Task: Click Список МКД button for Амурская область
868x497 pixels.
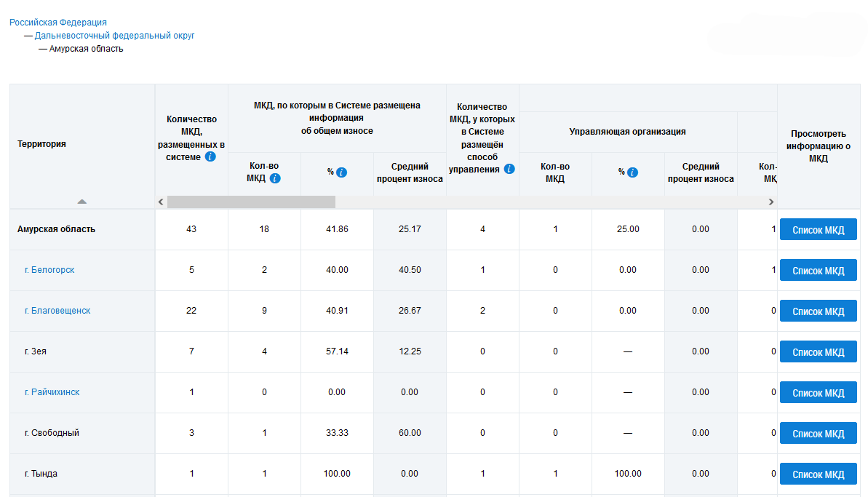Action: point(818,230)
